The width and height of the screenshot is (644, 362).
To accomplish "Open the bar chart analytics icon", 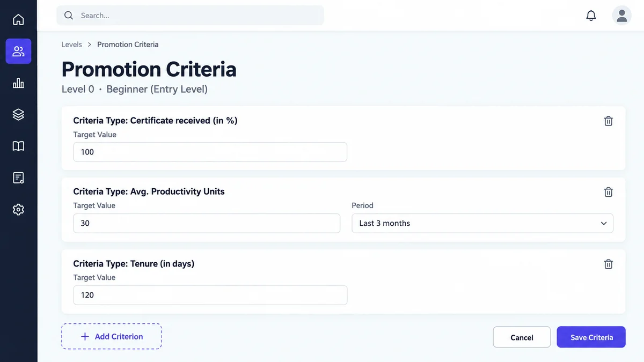I will point(18,83).
